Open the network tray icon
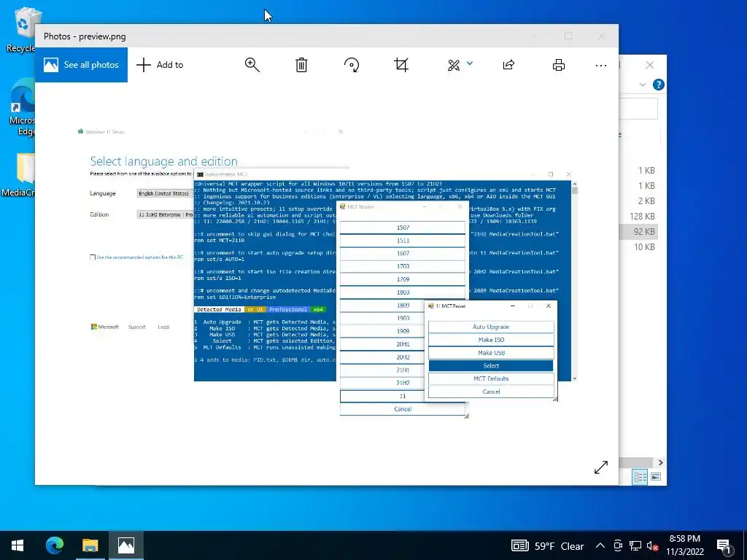 click(x=635, y=545)
